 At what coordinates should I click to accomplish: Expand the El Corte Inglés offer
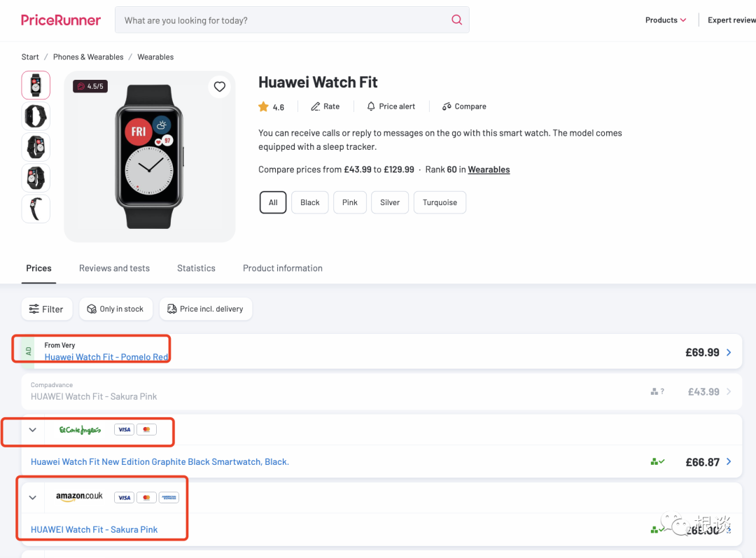pos(32,430)
